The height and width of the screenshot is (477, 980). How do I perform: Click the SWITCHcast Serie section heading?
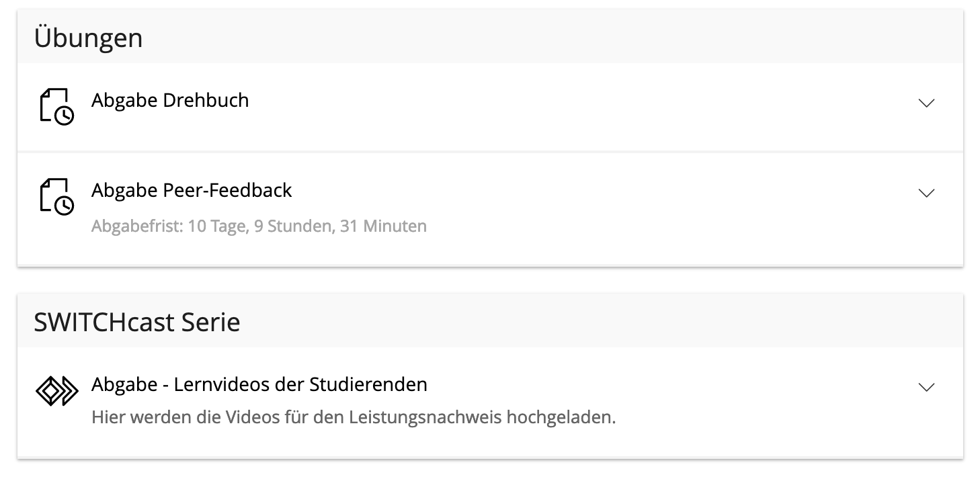tap(137, 322)
